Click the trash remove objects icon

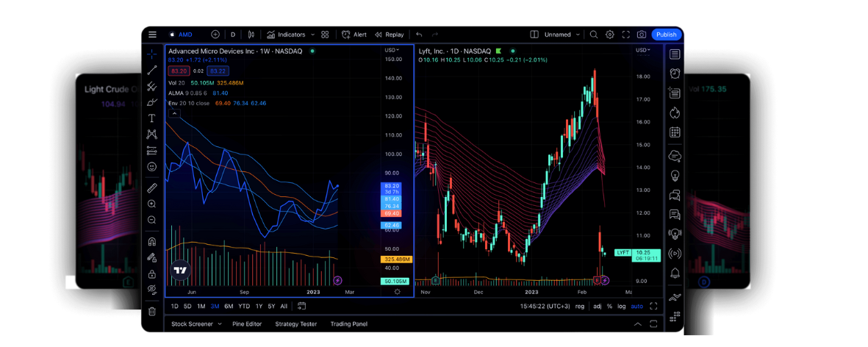click(x=151, y=311)
